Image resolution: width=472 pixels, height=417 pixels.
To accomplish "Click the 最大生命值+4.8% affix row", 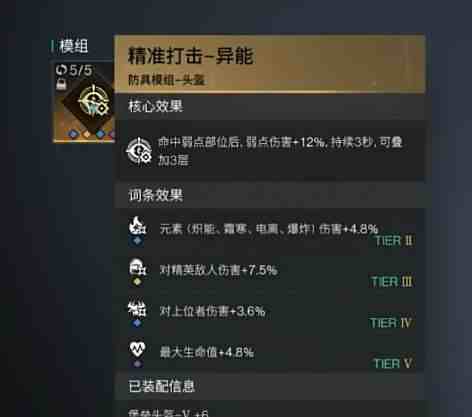I will pyautogui.click(x=270, y=353).
